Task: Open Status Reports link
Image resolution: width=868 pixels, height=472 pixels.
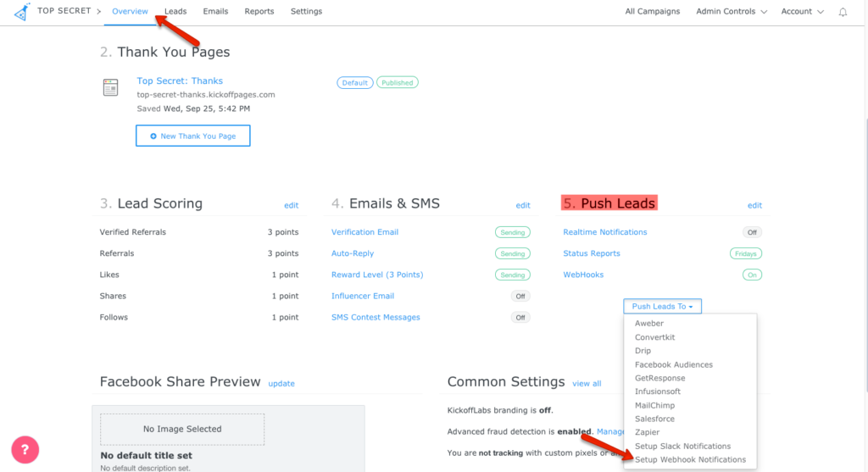Action: coord(591,253)
